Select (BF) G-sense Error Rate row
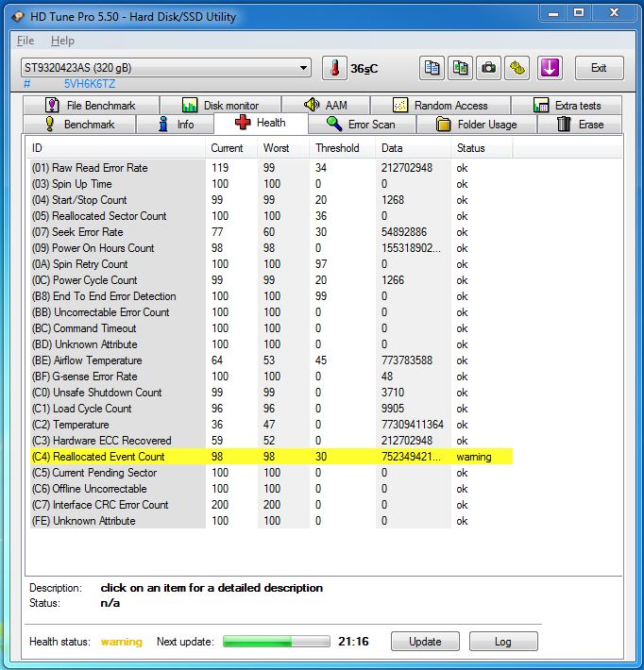The image size is (644, 670). pyautogui.click(x=271, y=377)
